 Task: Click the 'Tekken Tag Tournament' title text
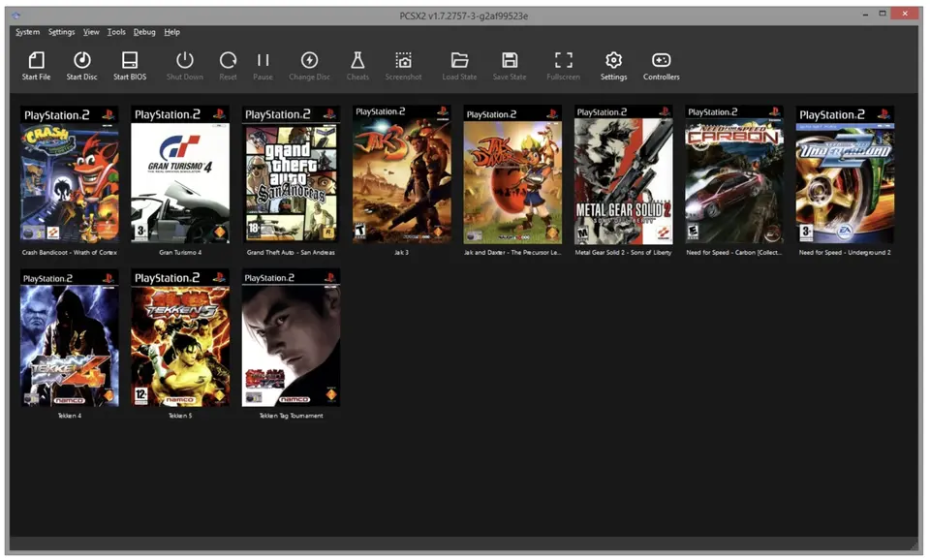291,416
